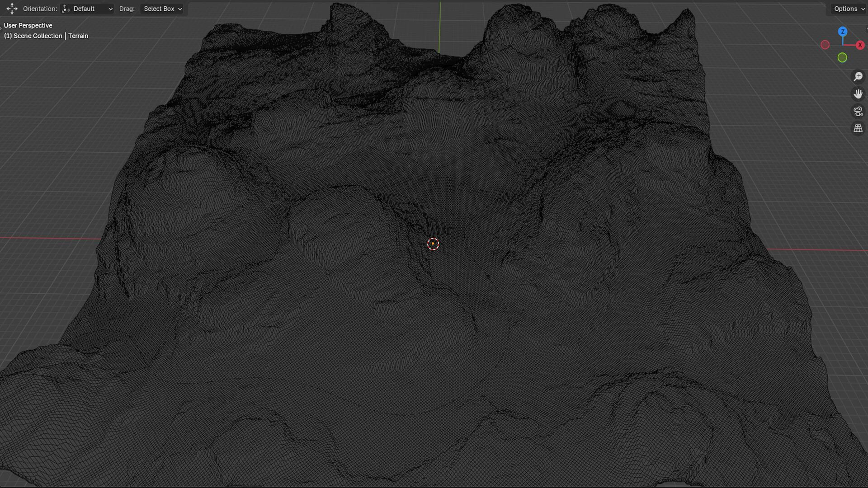Open the Drag Select Box dropdown
This screenshot has width=868, height=488.
tap(162, 9)
